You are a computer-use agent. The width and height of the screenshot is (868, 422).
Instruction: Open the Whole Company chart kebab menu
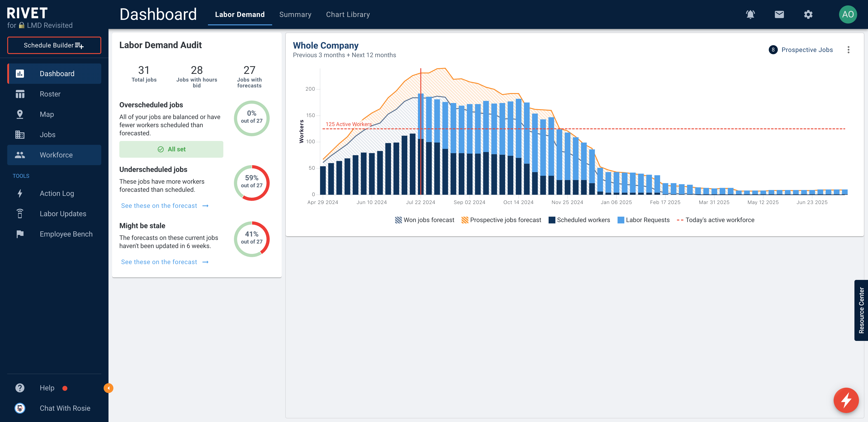pyautogui.click(x=848, y=50)
